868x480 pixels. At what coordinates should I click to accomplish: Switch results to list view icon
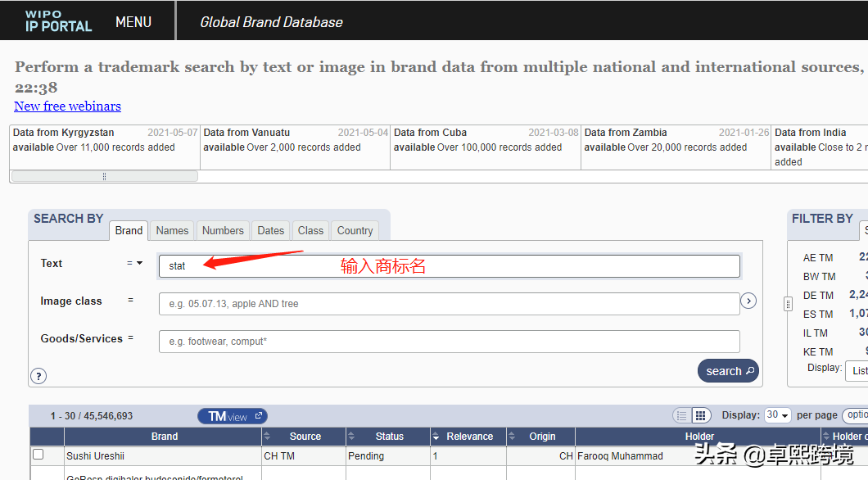click(x=681, y=416)
